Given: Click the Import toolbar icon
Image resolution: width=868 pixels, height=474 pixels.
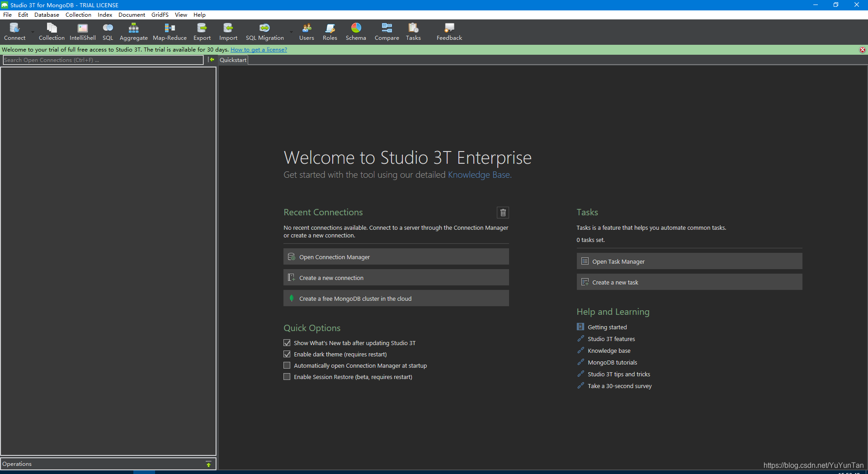Looking at the screenshot, I should click(x=228, y=32).
